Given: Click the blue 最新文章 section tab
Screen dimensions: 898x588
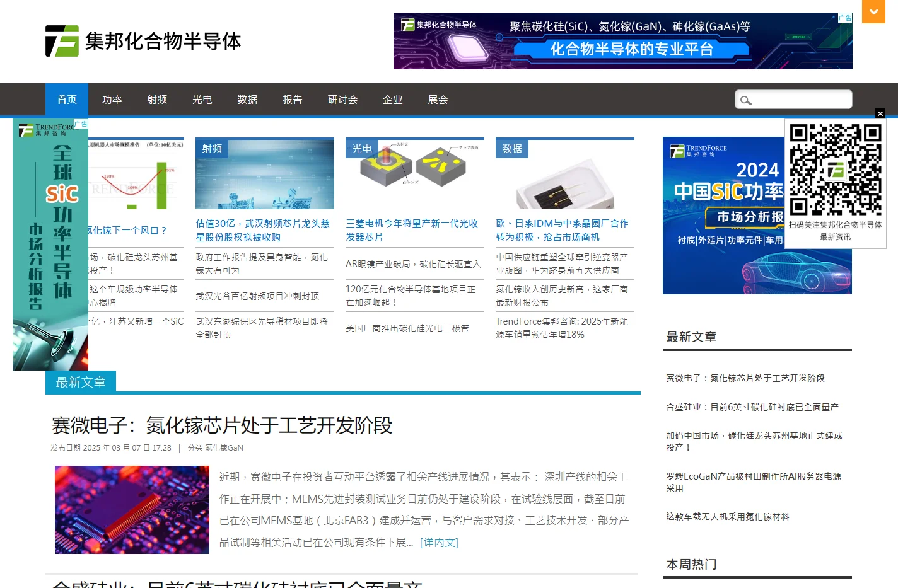Looking at the screenshot, I should [x=81, y=382].
